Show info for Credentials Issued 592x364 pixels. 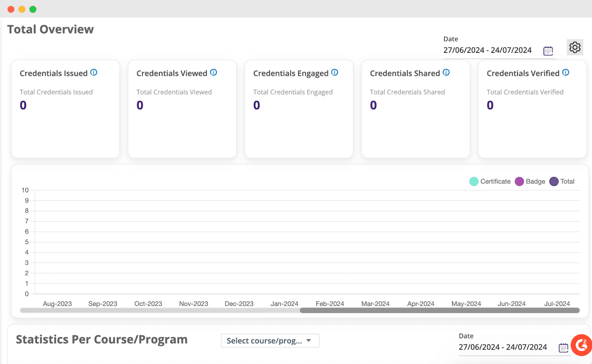tap(94, 72)
